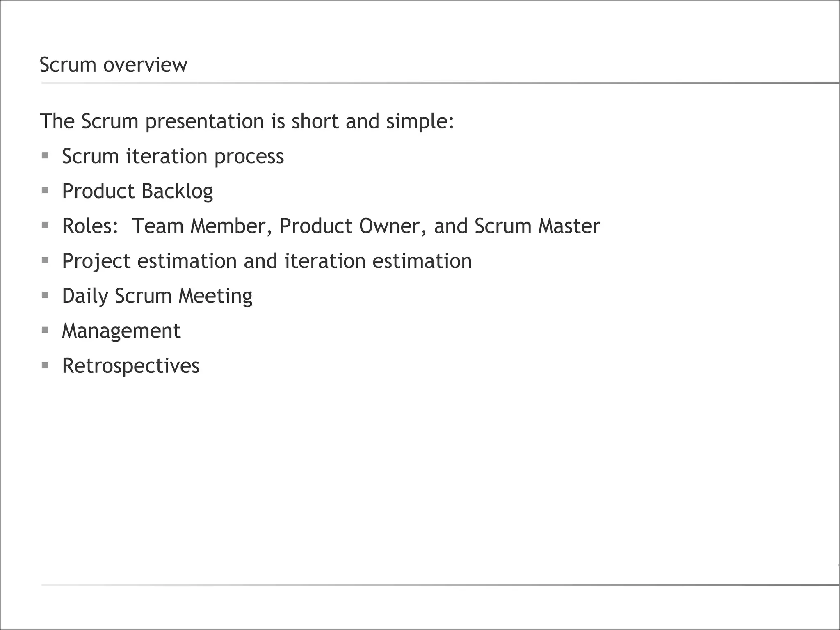Click the square bullet beside "Management"
The width and height of the screenshot is (840, 630).
point(45,330)
